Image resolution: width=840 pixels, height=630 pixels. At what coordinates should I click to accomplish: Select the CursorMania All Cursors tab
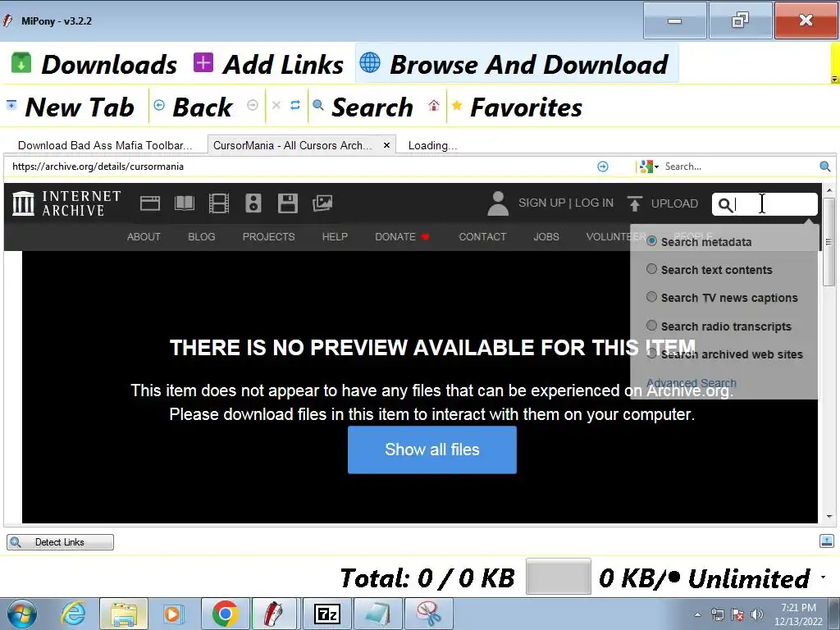click(293, 145)
